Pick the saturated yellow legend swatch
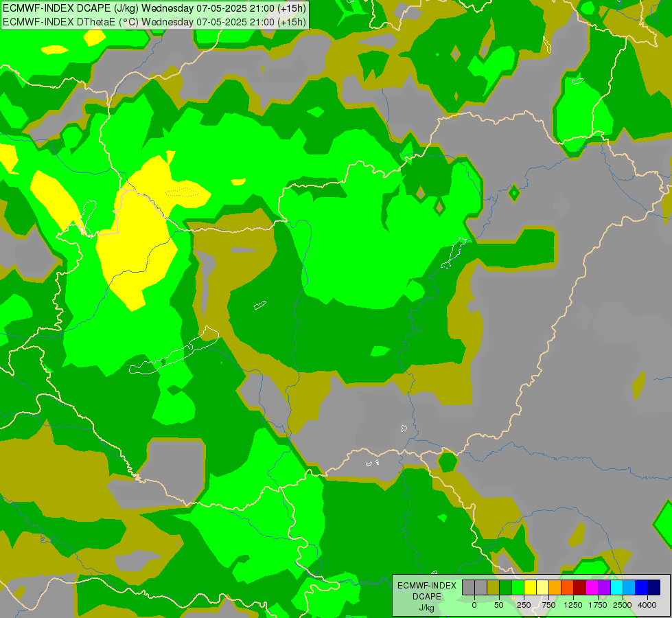The width and height of the screenshot is (672, 618). click(531, 588)
